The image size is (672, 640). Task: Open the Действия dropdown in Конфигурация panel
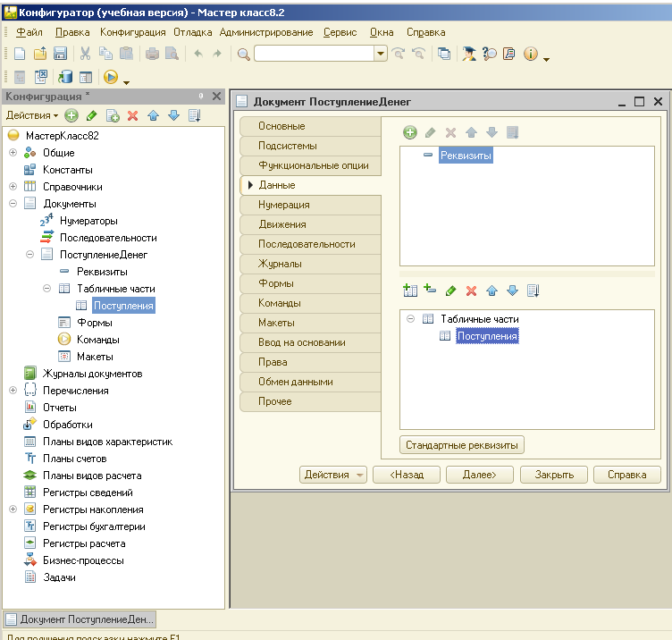31,115
